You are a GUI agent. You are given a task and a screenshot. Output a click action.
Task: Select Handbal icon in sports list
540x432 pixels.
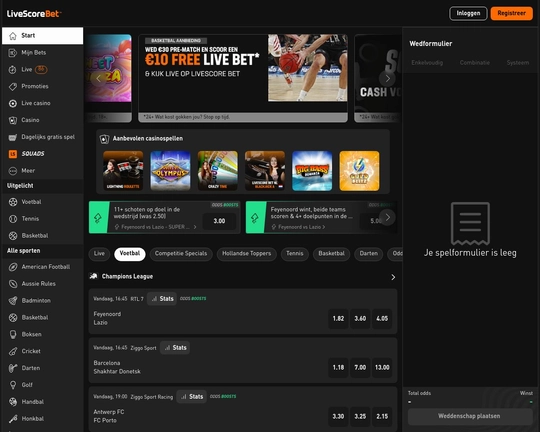tap(13, 402)
